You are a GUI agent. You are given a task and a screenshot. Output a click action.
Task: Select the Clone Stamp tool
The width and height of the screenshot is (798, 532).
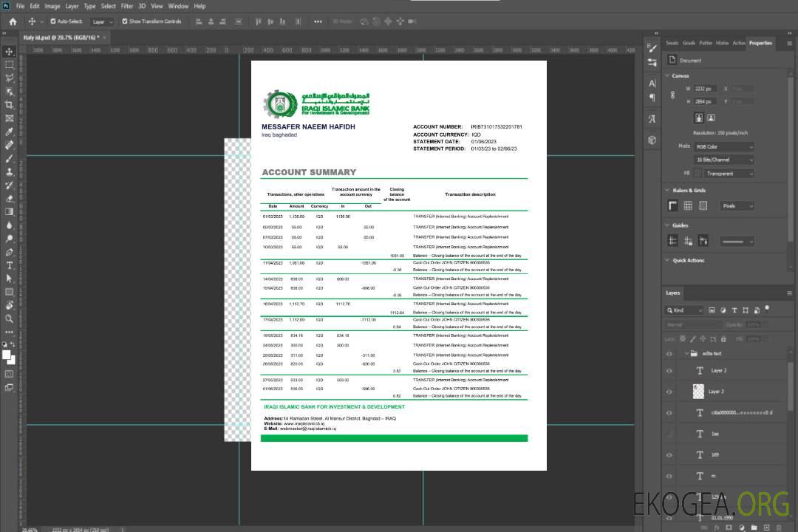[x=9, y=172]
